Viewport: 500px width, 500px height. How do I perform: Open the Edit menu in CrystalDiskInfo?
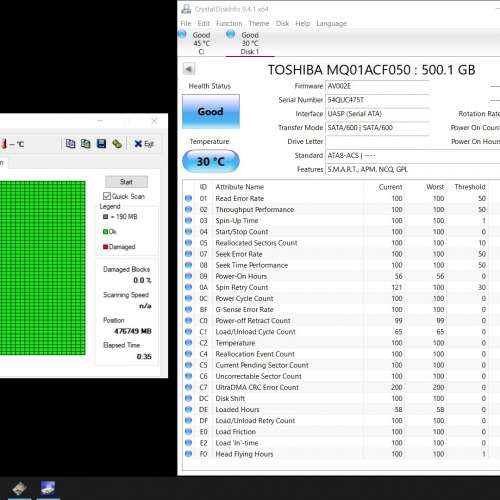click(203, 23)
